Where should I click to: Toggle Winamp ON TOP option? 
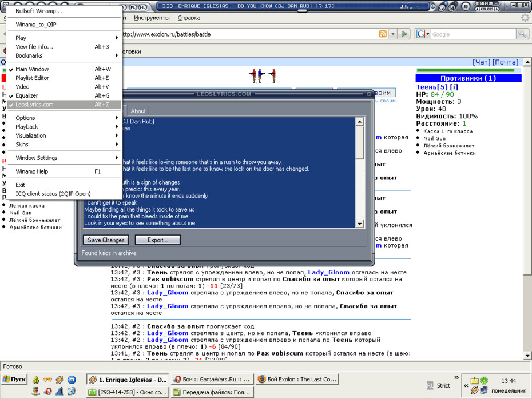coord(484,3)
